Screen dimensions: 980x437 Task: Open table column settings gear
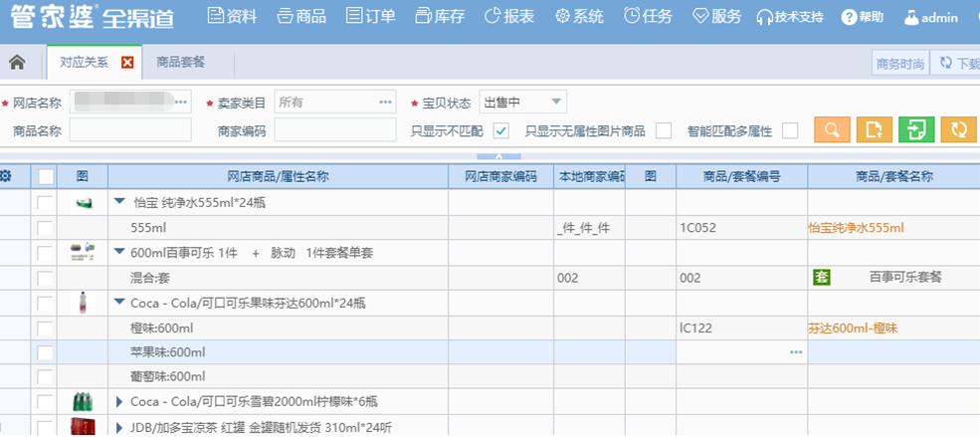click(6, 177)
